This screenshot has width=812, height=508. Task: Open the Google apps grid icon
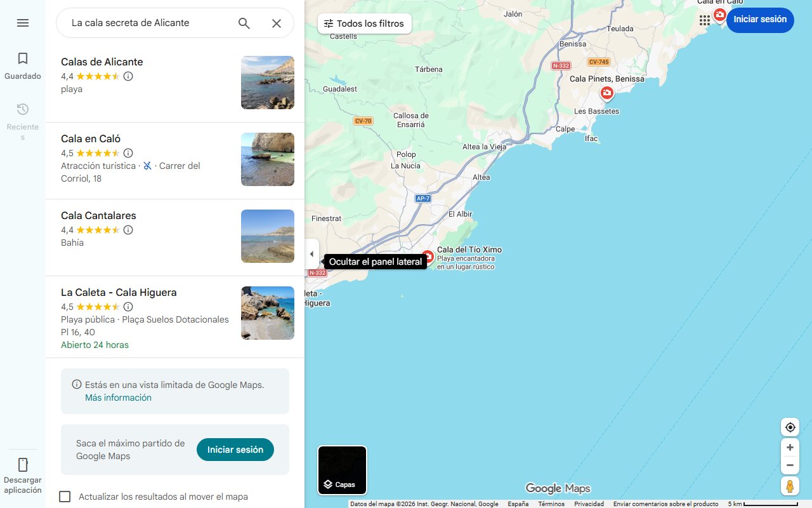point(705,20)
